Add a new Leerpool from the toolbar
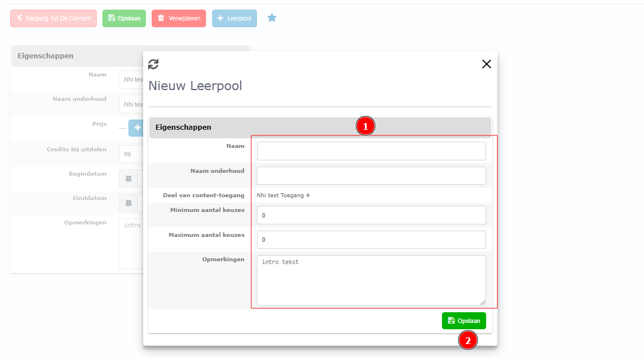644x357 pixels. click(x=234, y=18)
